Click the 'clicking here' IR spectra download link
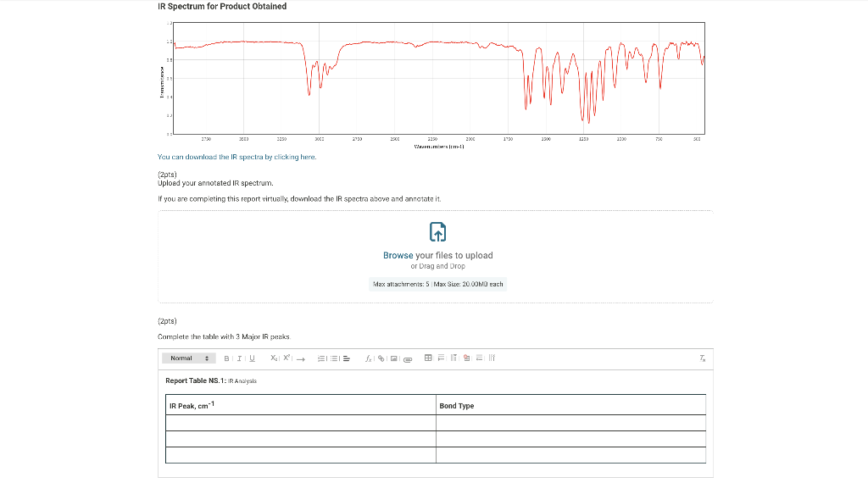868x483 pixels. click(295, 157)
